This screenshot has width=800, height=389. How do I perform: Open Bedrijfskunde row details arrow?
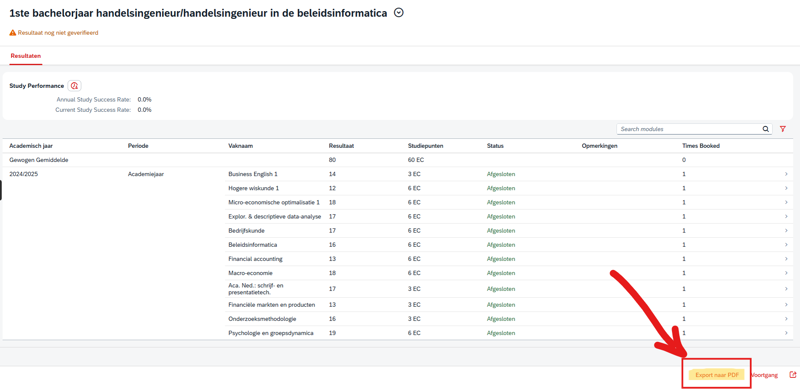[x=786, y=231]
